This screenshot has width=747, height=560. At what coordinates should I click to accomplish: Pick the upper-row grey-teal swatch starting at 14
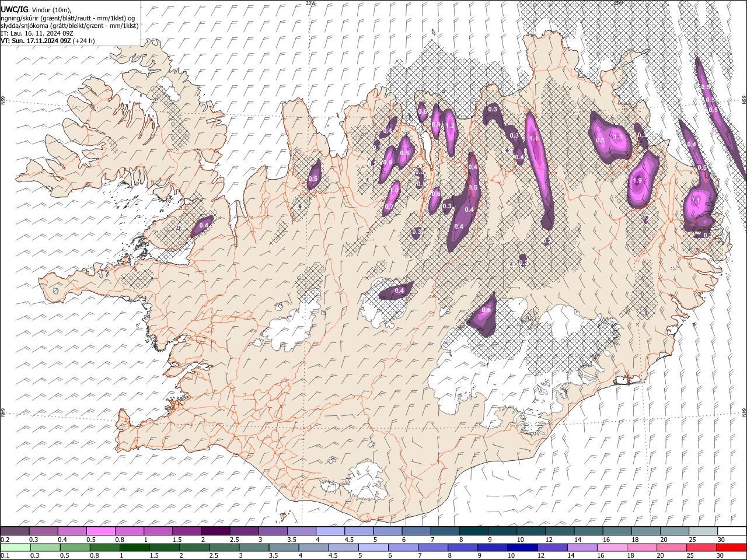coord(588,531)
